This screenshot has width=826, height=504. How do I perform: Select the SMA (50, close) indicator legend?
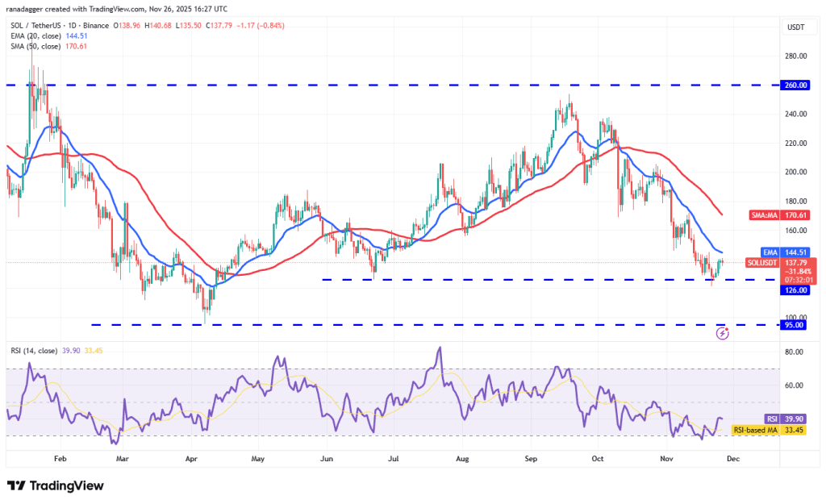click(36, 46)
